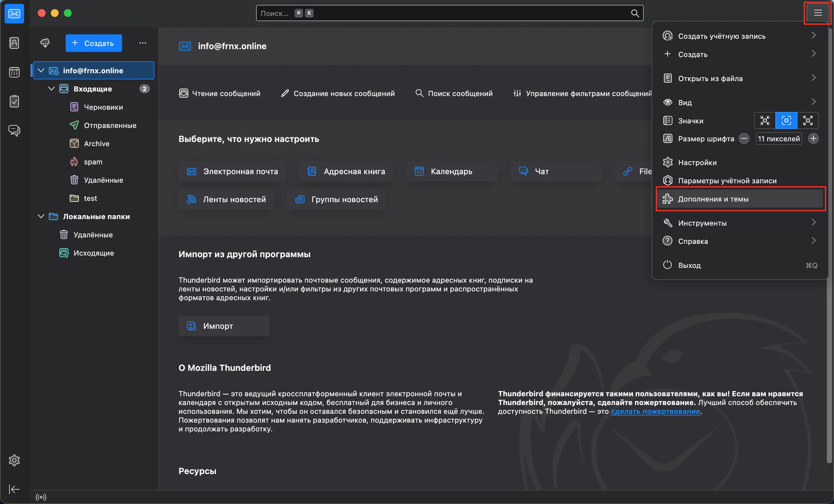Click the folder pane three-dots options button
This screenshot has height=504, width=834.
[x=142, y=43]
